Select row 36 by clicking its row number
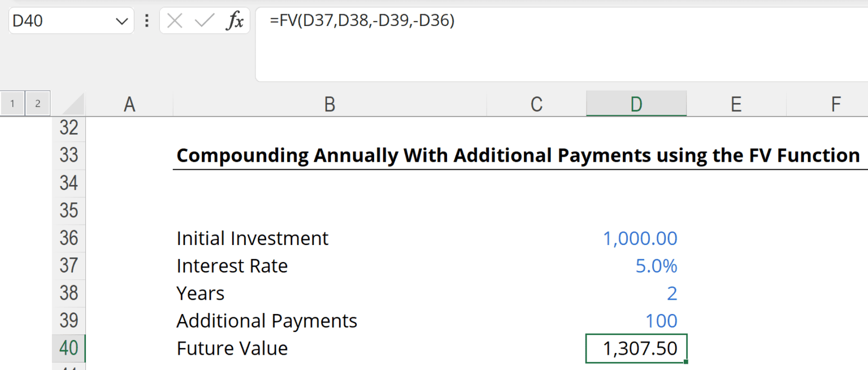Viewport: 868px width, 370px height. pyautogui.click(x=68, y=238)
